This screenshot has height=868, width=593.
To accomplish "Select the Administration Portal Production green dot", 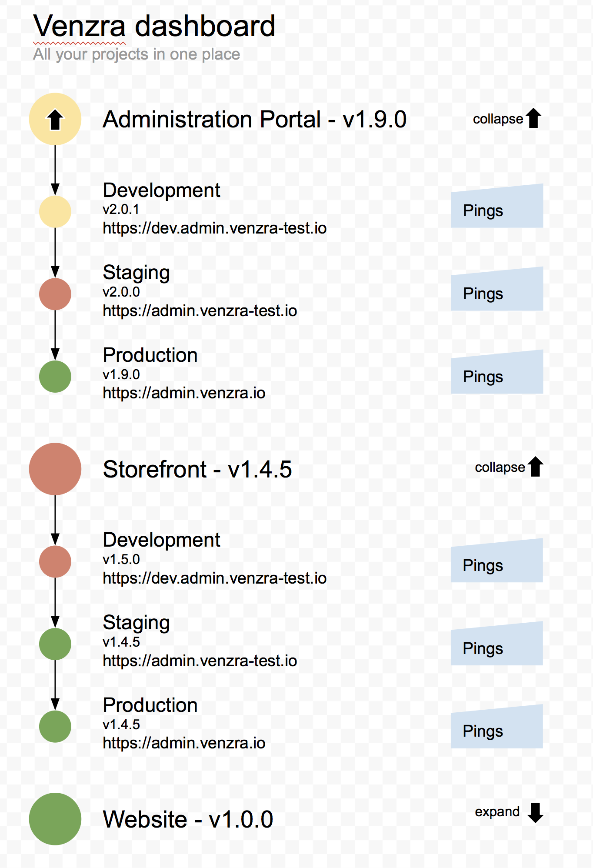I will point(55,377).
